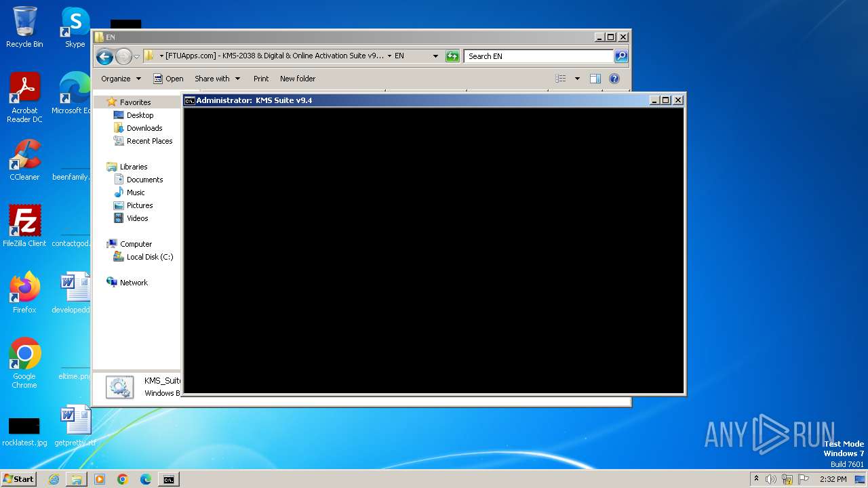Click Chrome icon in taskbar
This screenshot has height=488, width=868.
point(123,479)
